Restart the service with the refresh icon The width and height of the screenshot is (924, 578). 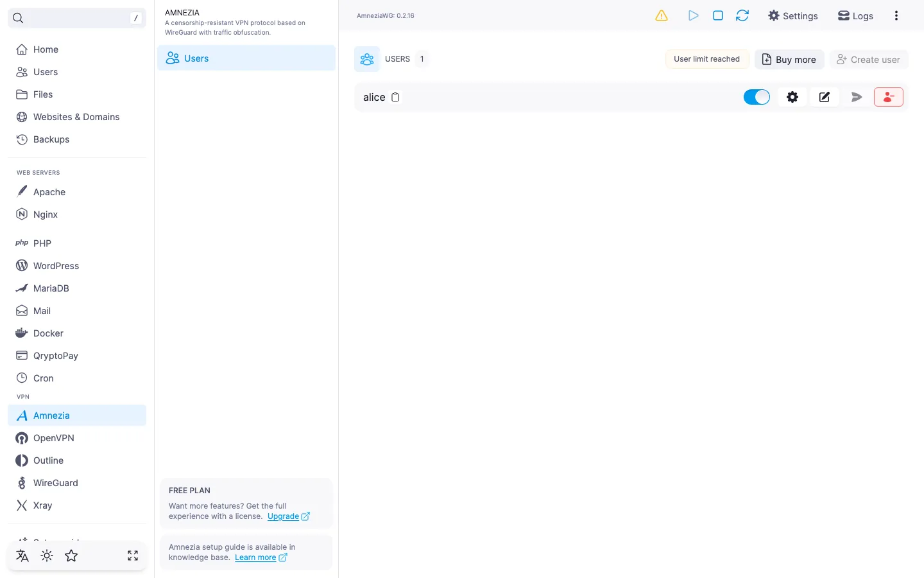click(742, 15)
